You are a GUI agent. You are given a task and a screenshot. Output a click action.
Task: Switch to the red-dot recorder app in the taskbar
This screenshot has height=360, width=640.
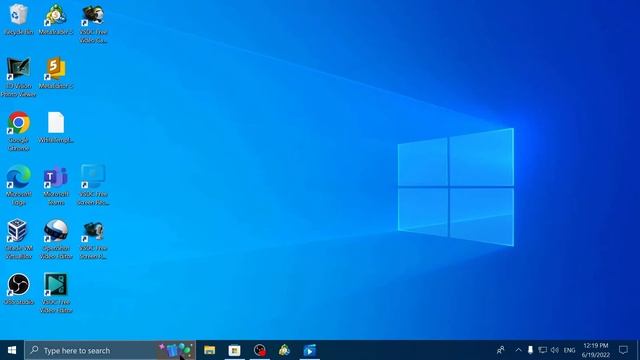(x=260, y=350)
